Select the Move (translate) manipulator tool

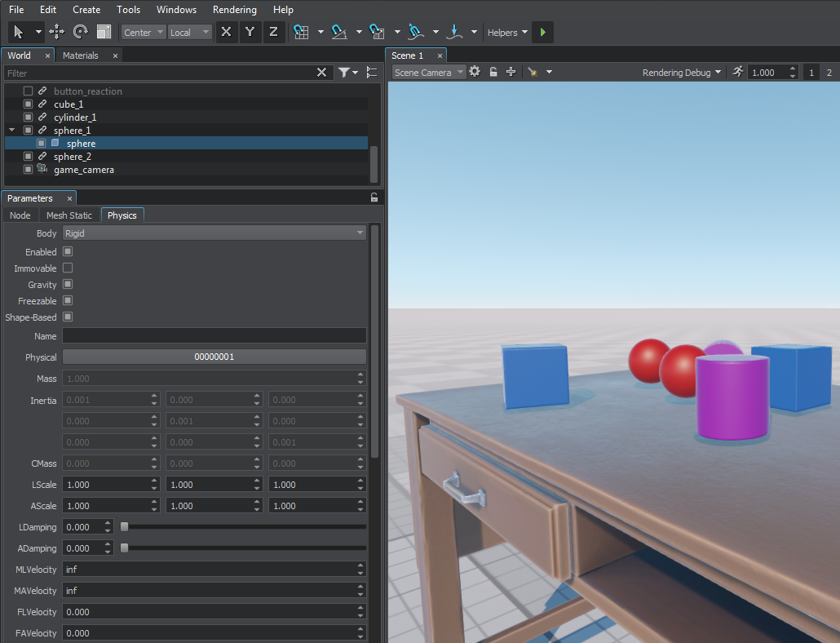click(x=57, y=32)
